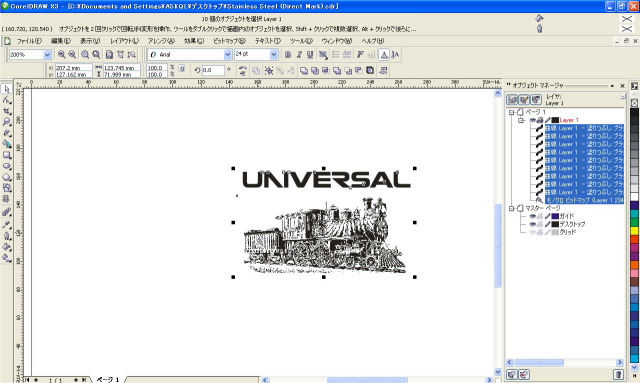Screen dimensions: 640x383
Task: Click the Underline text formatting icon
Action: click(x=310, y=54)
